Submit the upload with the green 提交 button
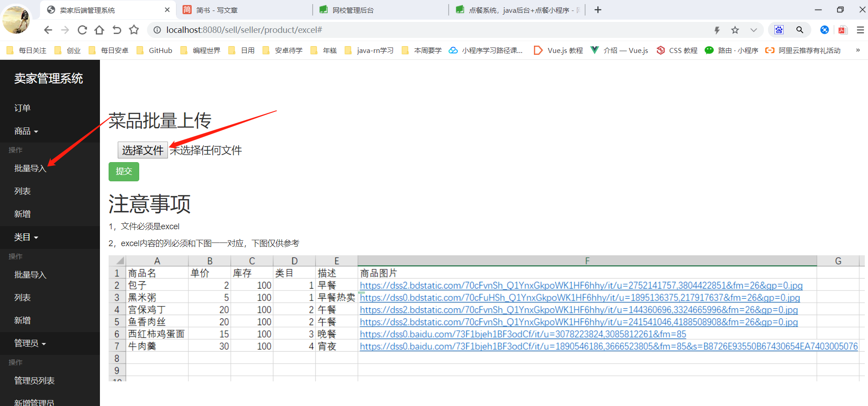 tap(124, 172)
